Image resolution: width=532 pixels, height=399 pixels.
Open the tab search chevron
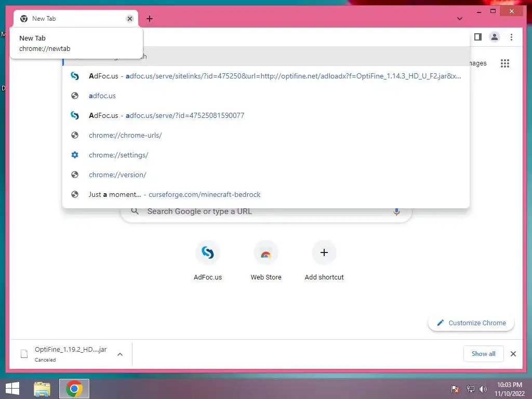459,19
